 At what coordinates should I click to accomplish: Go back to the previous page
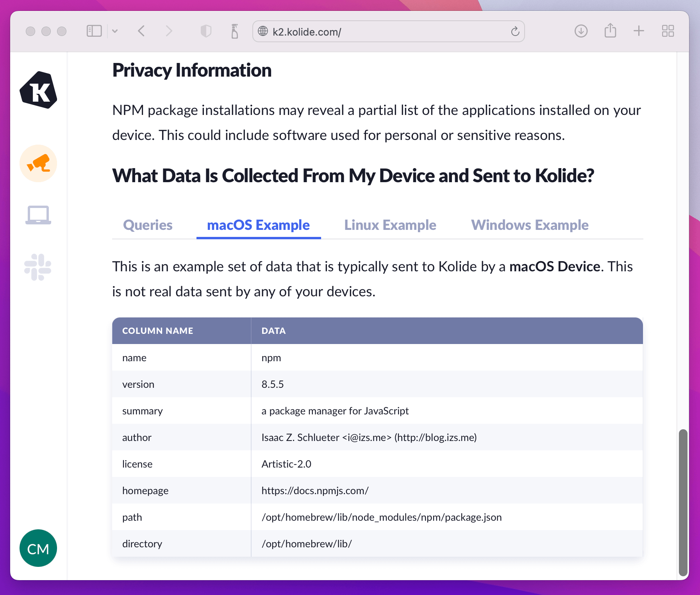point(141,31)
